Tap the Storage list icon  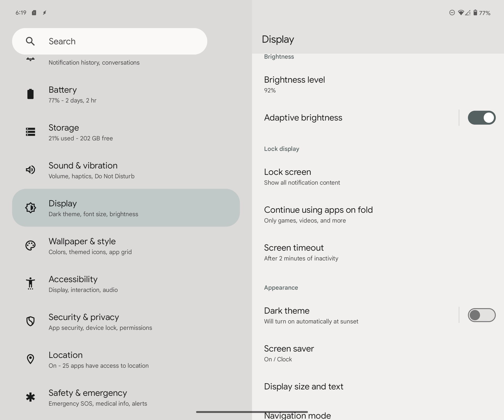pyautogui.click(x=30, y=132)
